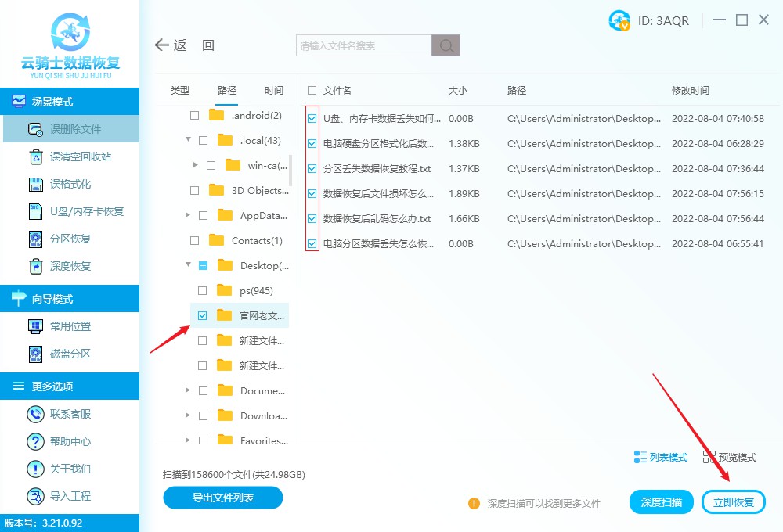Viewport: 783px width, 532px height.
Task: Expand the Downloads folder node
Action: tap(187, 415)
